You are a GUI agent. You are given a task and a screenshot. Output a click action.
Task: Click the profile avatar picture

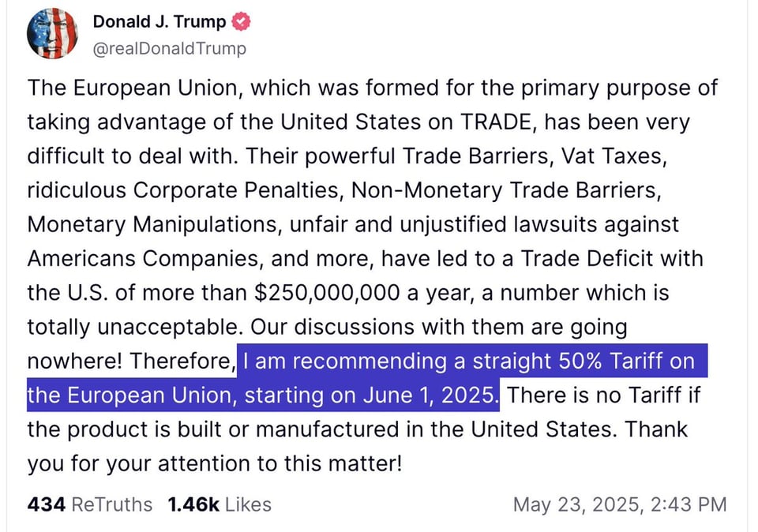point(53,33)
